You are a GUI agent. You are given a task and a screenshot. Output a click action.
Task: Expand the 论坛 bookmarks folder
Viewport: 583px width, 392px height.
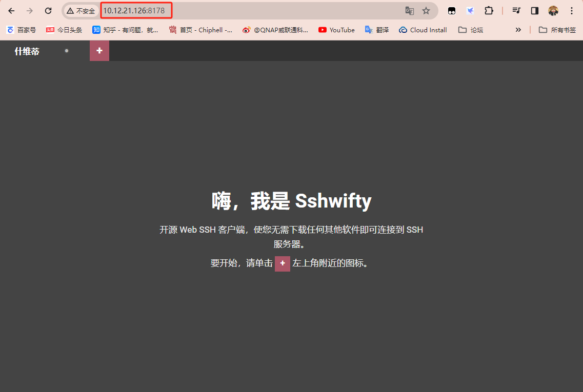point(471,30)
